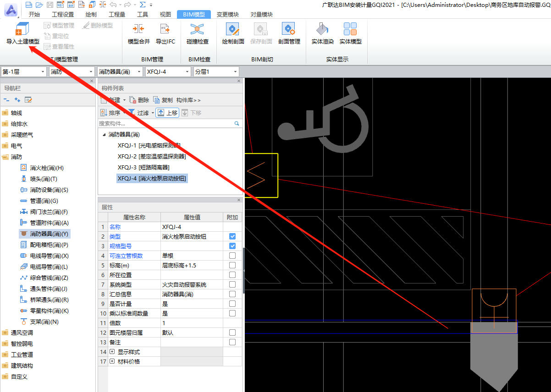Viewport: 551px width, 392px height.
Task: Collapse the 消防器具(消) tree node
Action: tap(104, 135)
